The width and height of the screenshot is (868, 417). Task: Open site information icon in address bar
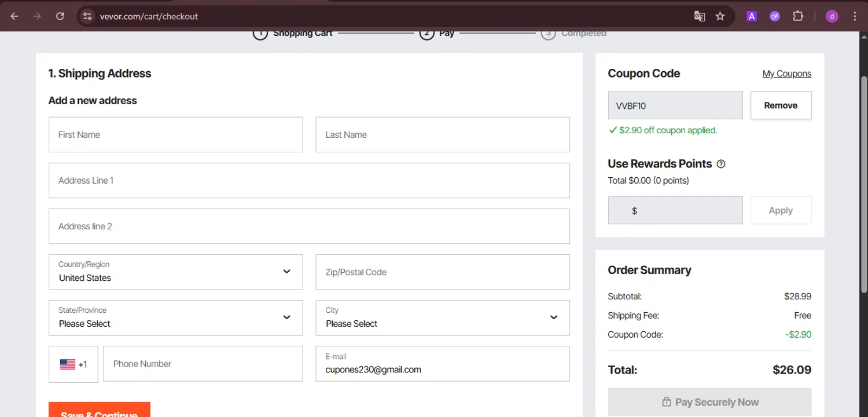point(87,16)
